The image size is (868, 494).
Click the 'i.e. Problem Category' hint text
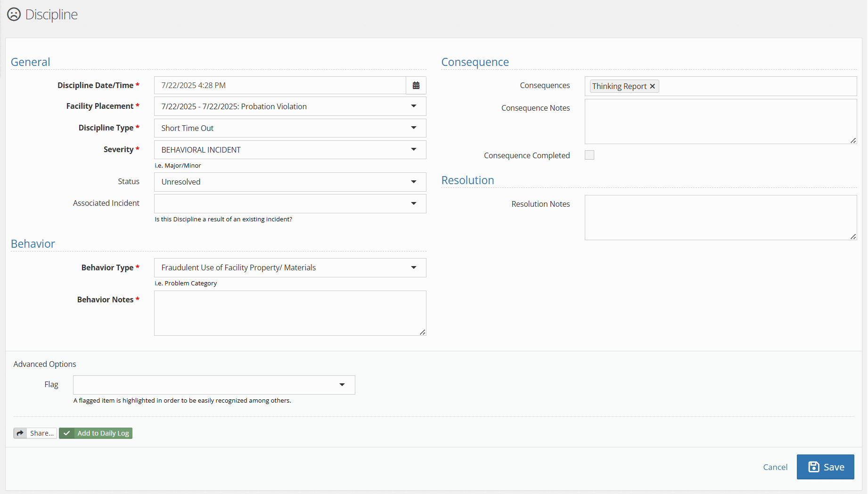(186, 283)
